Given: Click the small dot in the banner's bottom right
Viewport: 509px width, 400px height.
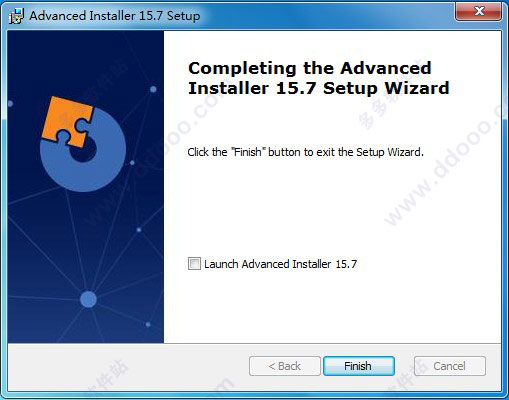Looking at the screenshot, I should tap(148, 324).
